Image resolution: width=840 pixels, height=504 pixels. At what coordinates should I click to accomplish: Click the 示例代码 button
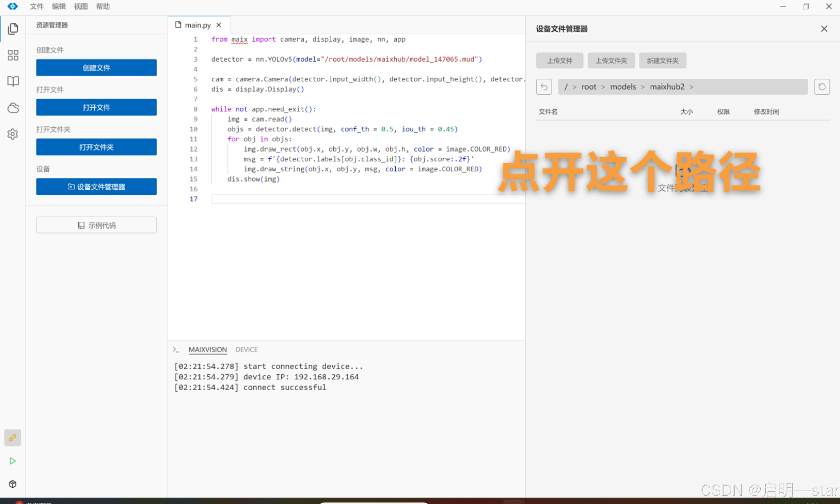(96, 225)
